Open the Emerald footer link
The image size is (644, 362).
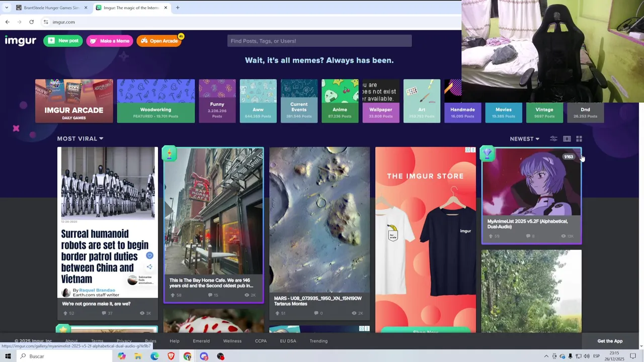[201, 341]
